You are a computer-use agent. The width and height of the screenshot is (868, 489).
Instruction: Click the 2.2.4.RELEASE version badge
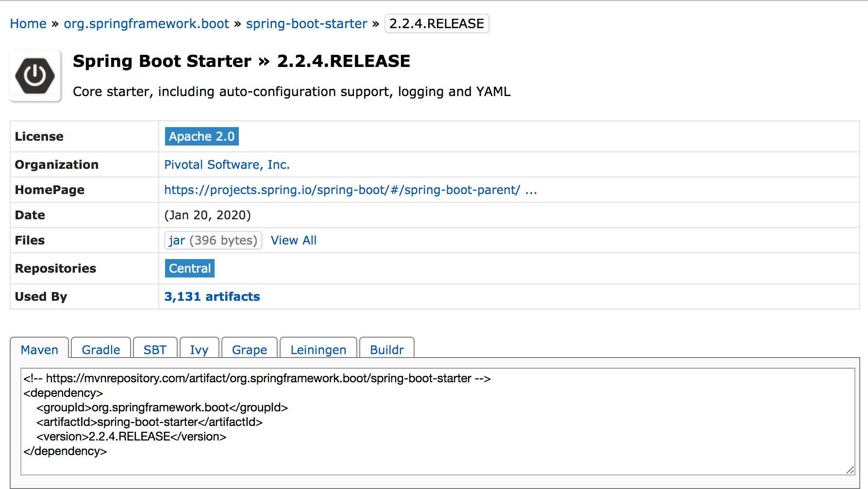(436, 24)
